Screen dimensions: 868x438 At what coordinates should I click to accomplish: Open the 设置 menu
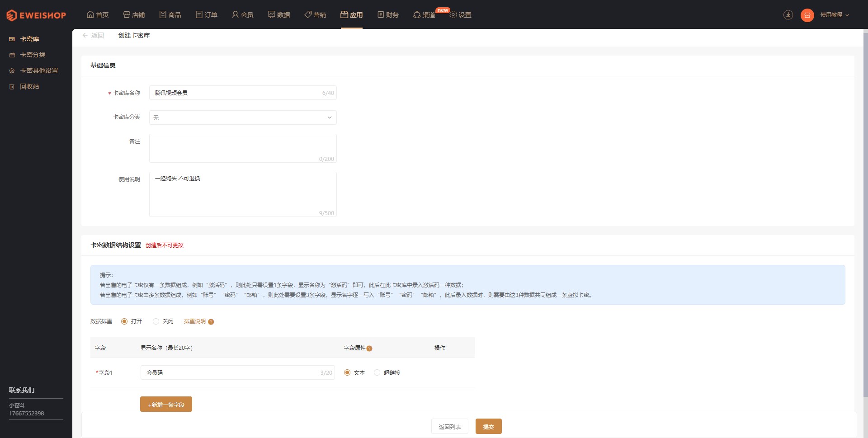(461, 15)
